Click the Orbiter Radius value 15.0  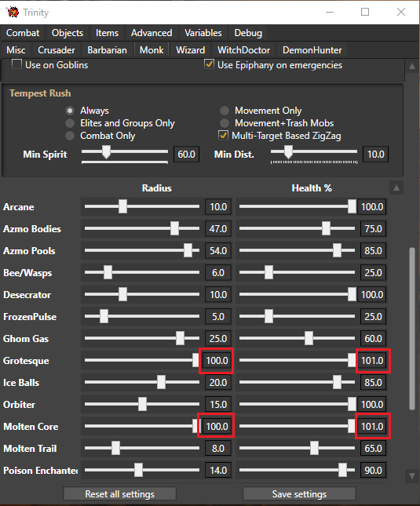tap(218, 404)
